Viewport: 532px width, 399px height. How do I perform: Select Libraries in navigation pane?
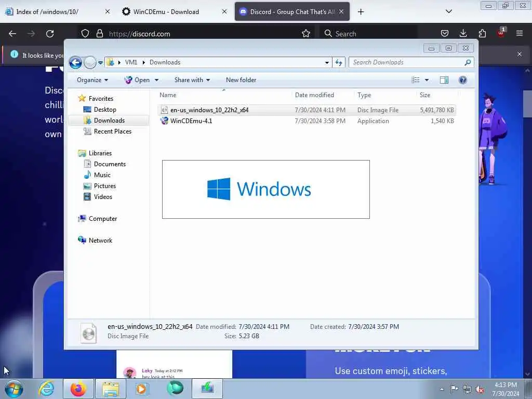pos(100,153)
